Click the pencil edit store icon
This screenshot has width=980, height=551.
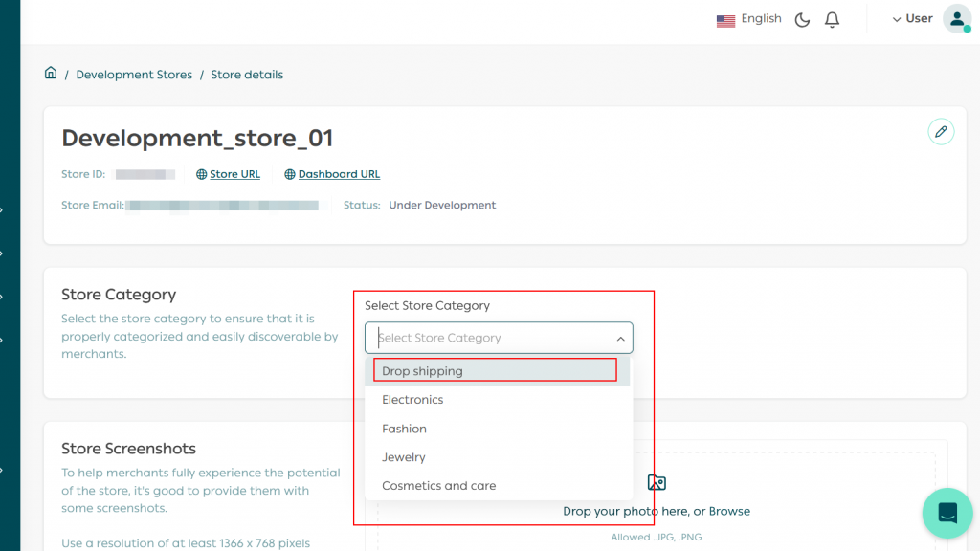[941, 132]
